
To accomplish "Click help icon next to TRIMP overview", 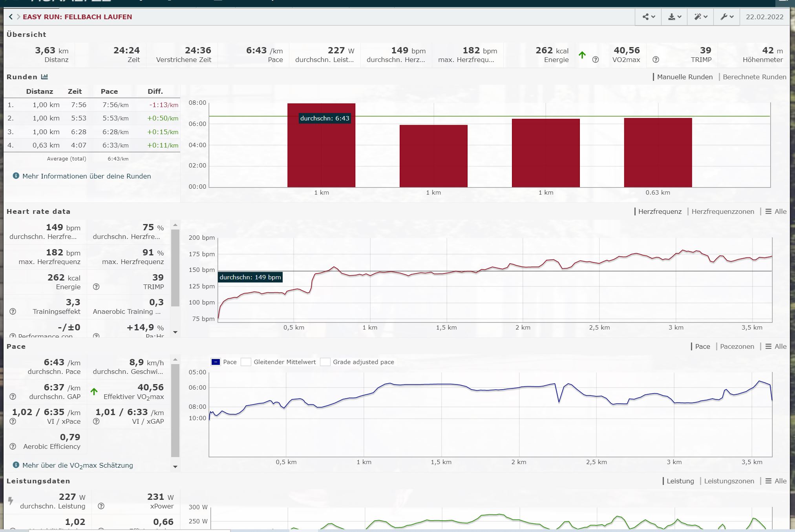I will tap(656, 60).
